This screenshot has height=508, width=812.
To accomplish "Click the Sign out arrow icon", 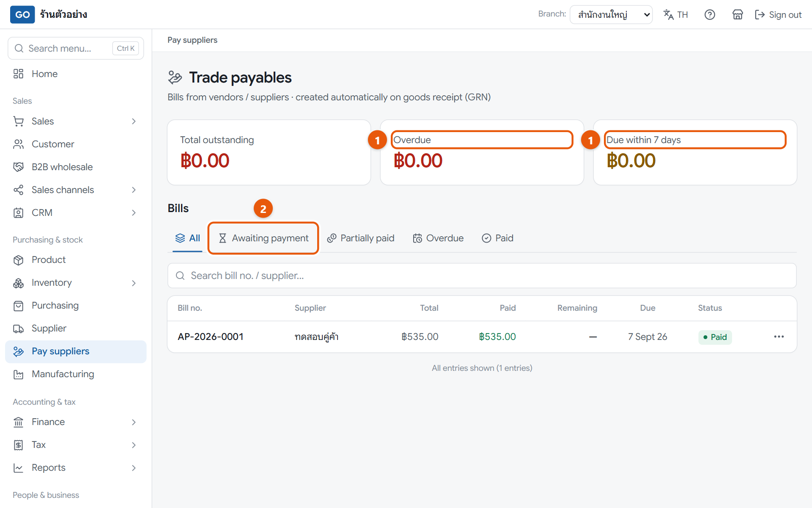I will pos(760,15).
